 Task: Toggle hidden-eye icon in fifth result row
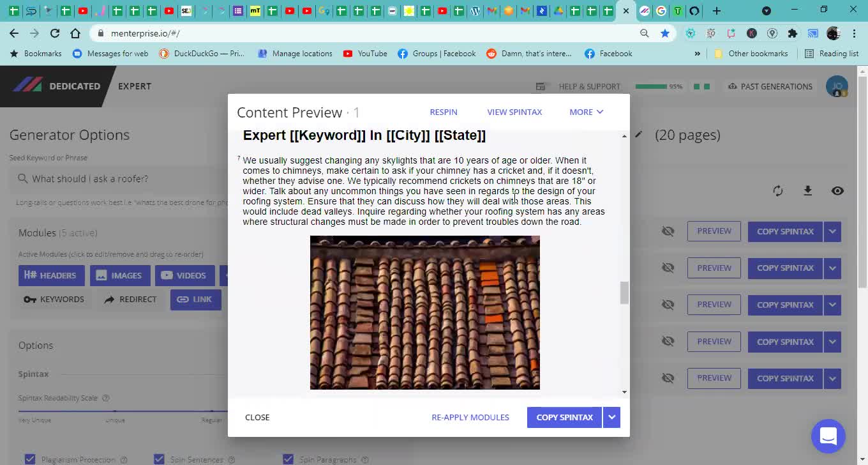tap(668, 378)
